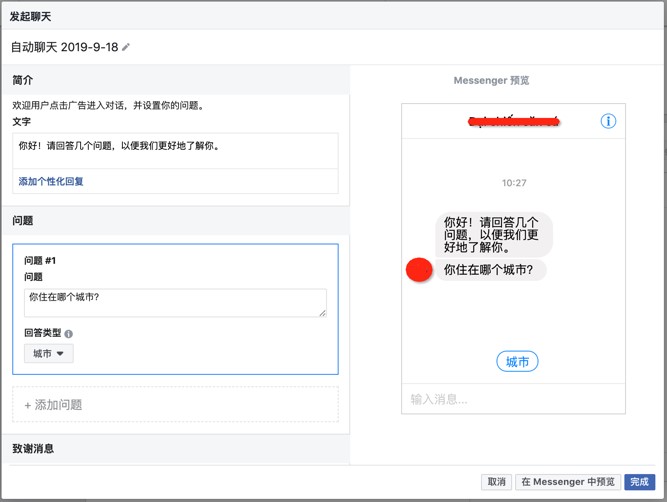667x502 pixels.
Task: Click the 问题 #1 card heading
Action: click(x=40, y=260)
